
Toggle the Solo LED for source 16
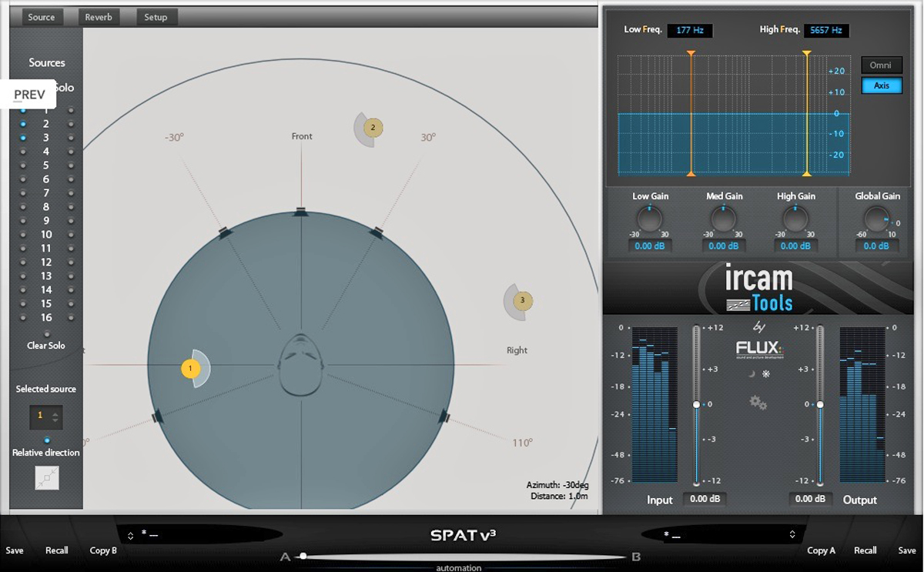(x=71, y=317)
